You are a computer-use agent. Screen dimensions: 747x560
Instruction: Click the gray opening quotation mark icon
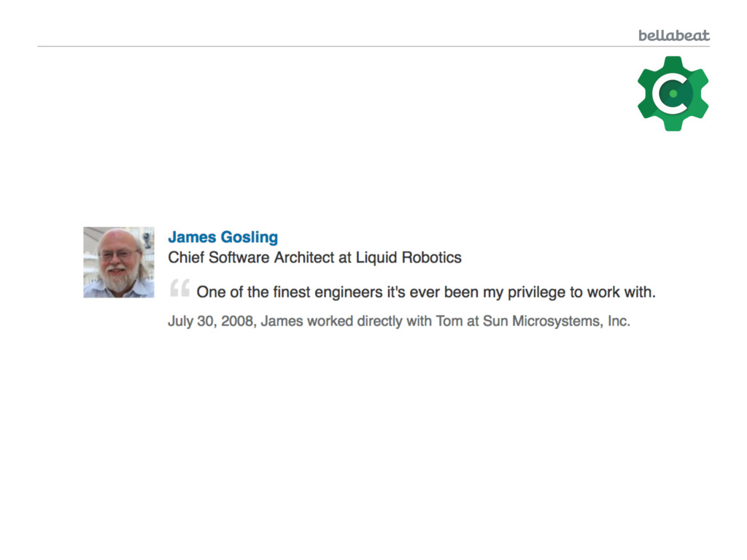(x=180, y=288)
